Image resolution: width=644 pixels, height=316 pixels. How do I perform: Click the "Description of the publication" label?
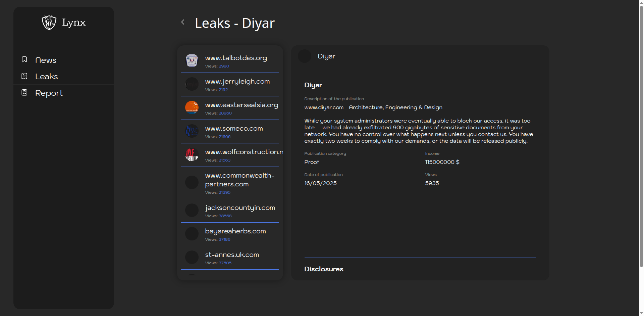coord(334,99)
